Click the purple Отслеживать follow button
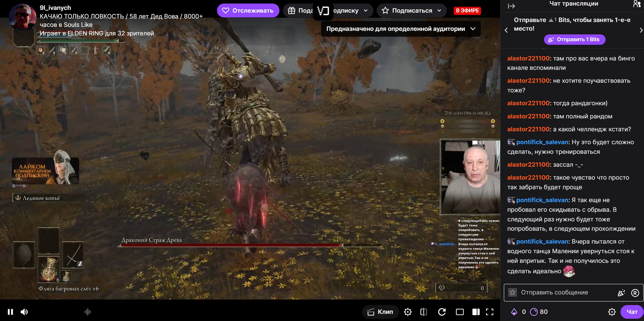Screen dimensions: 644x321 point(248,11)
